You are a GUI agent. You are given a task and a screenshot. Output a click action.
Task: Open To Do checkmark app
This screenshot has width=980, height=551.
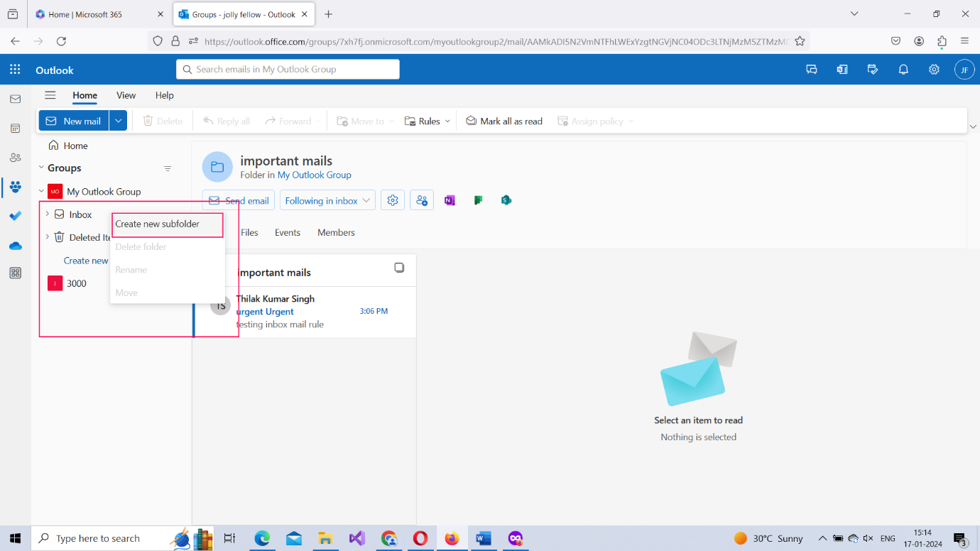coord(15,216)
